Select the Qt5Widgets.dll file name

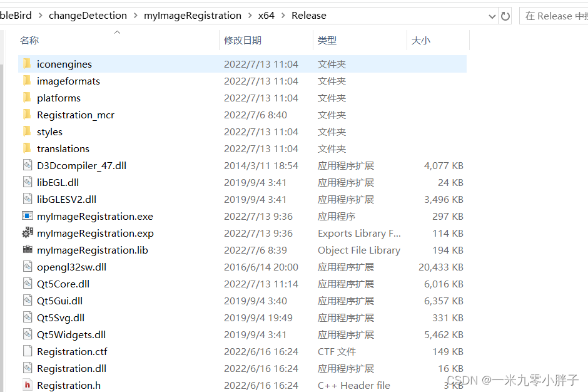click(x=71, y=334)
